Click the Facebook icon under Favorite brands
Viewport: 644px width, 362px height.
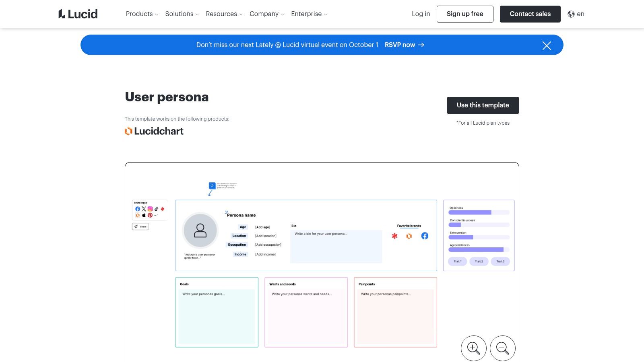tap(425, 236)
